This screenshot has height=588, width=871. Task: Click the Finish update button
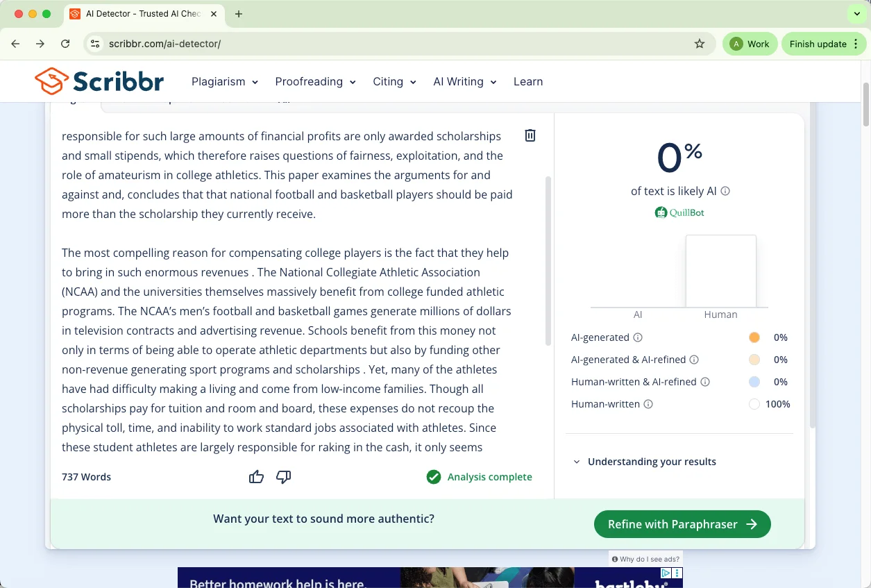(x=818, y=44)
